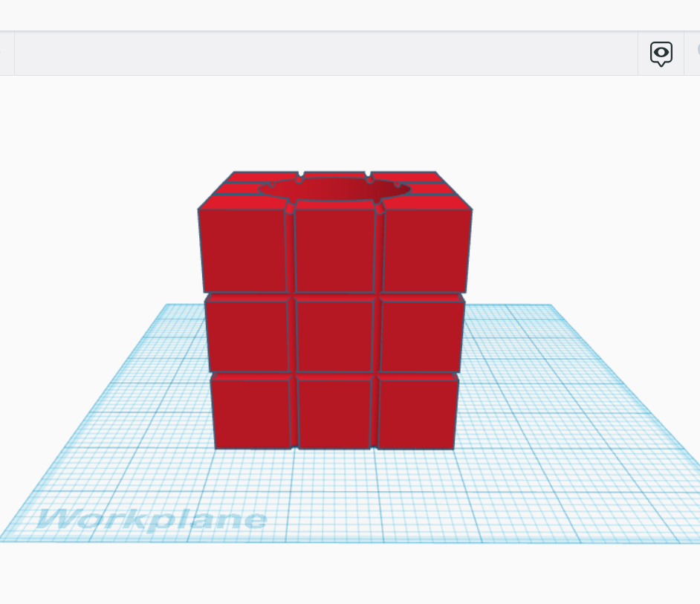Select the top-left block on cube's front face
Image resolution: width=700 pixels, height=604 pixels.
point(244,250)
